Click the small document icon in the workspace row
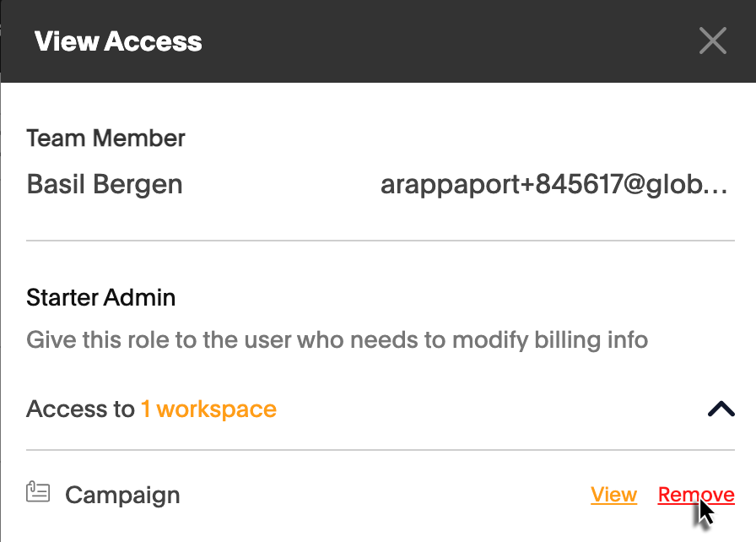This screenshot has width=756, height=542. pos(38,493)
